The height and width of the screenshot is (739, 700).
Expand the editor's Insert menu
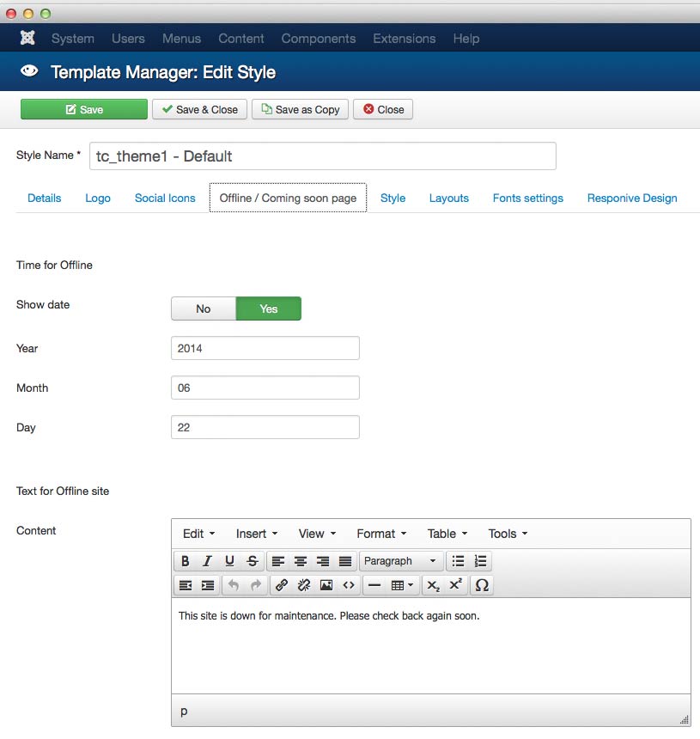click(x=257, y=534)
